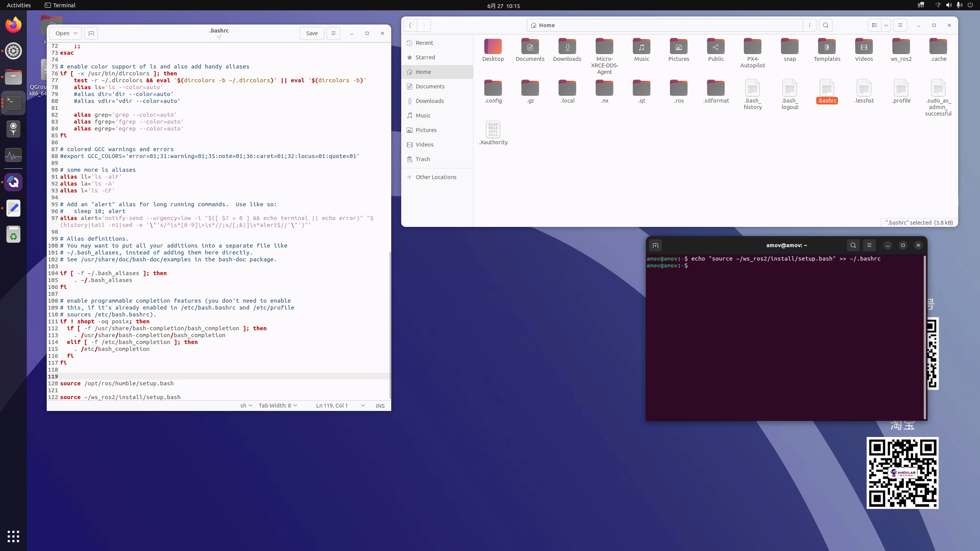The height and width of the screenshot is (551, 980).
Task: Select the .profile file
Action: [901, 91]
